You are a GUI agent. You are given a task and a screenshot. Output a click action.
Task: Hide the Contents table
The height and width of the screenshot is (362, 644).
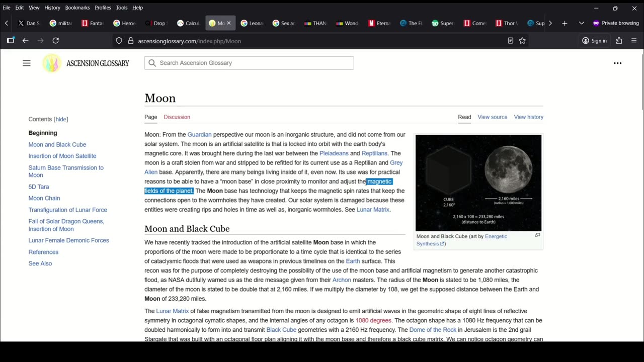coord(61,119)
